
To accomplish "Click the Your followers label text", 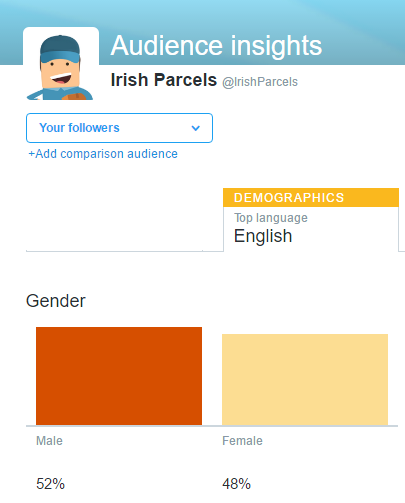I will coord(79,128).
